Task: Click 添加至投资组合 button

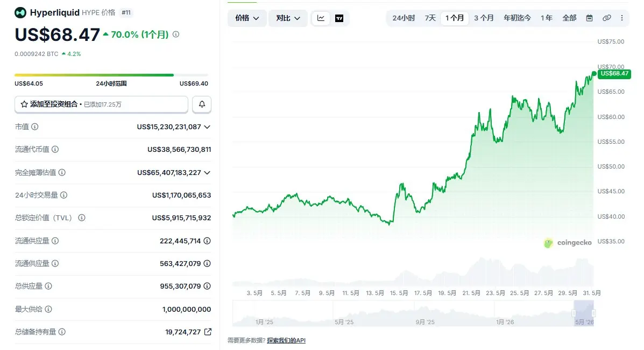Action: tap(102, 104)
